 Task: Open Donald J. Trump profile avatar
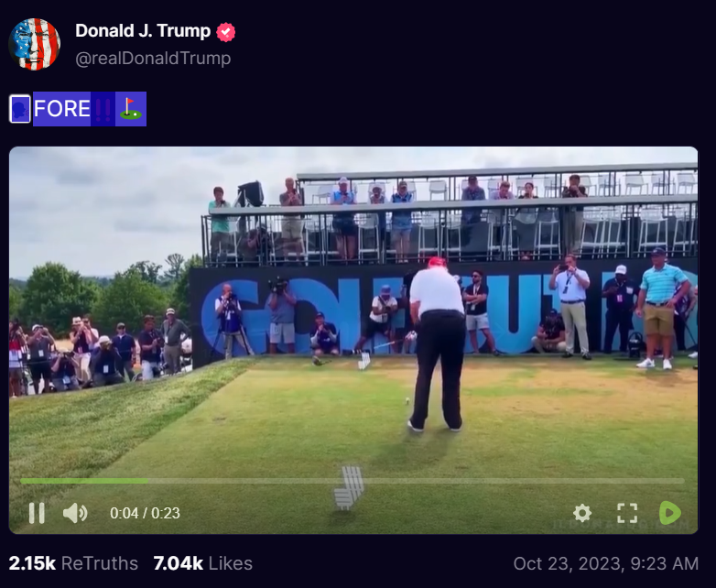pyautogui.click(x=35, y=44)
